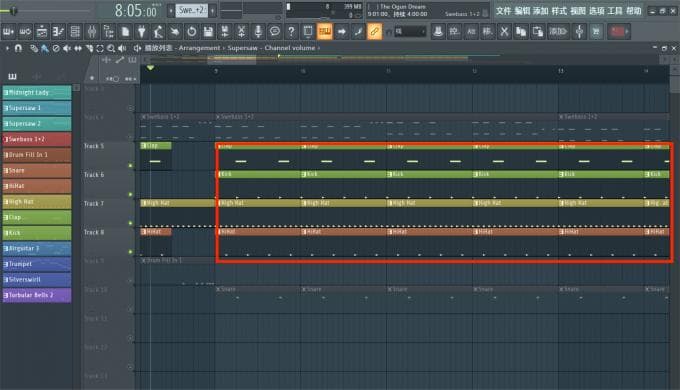This screenshot has width=680, height=390.
Task: Select Torbular Bells 2 in picker
Action: (x=37, y=295)
